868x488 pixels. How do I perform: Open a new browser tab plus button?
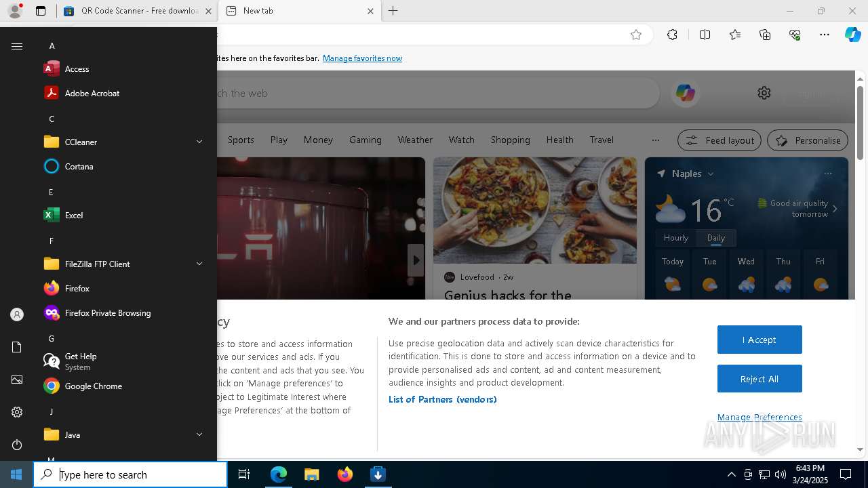[393, 11]
